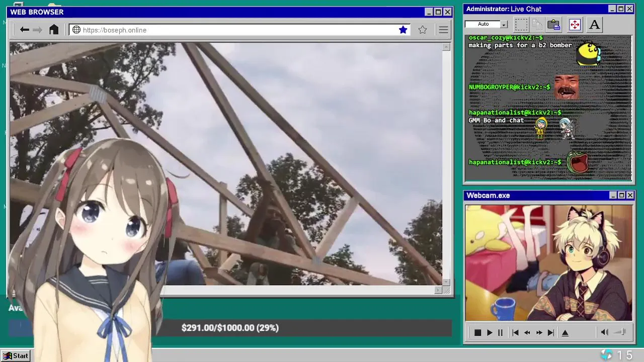Go back in the web browser
Image resolution: width=644 pixels, height=362 pixels.
(24, 30)
